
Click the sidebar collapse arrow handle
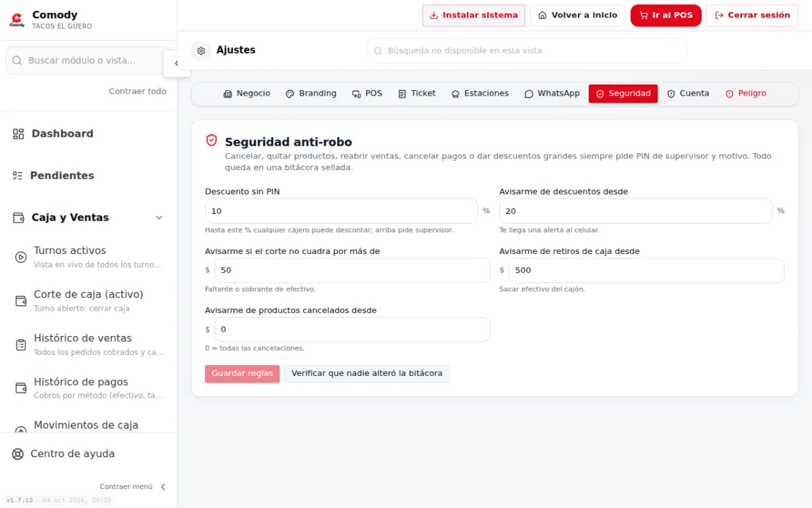[176, 63]
